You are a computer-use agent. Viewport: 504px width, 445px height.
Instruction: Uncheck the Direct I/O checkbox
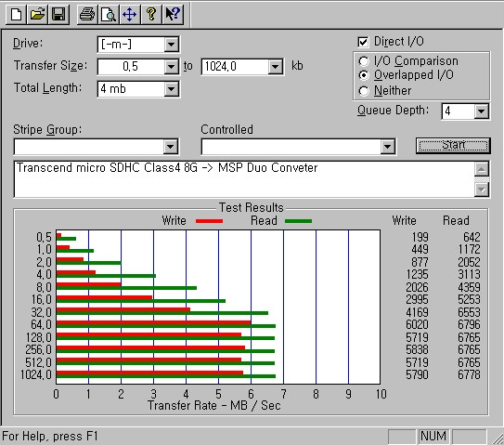(363, 42)
